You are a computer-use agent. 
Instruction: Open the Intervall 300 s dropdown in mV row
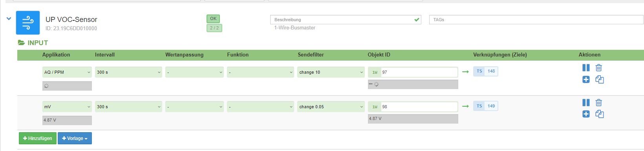[128, 107]
